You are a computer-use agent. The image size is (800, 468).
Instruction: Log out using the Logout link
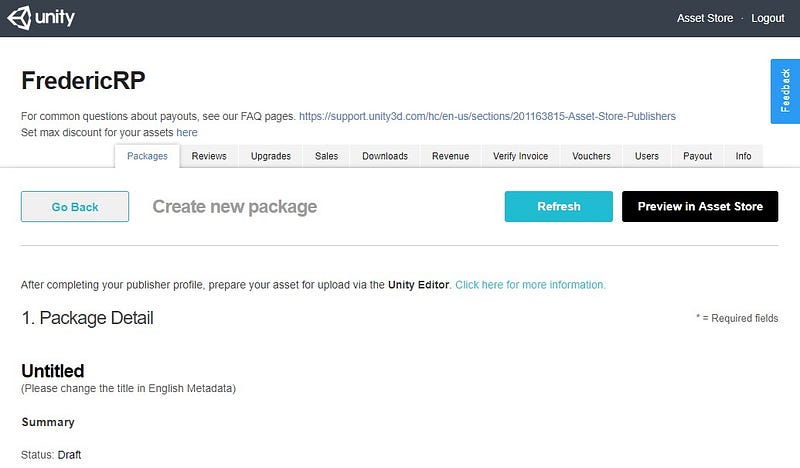(x=767, y=18)
